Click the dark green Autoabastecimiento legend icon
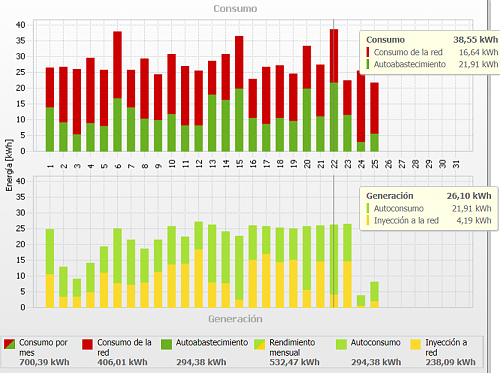This screenshot has height=373, width=500. 166,344
